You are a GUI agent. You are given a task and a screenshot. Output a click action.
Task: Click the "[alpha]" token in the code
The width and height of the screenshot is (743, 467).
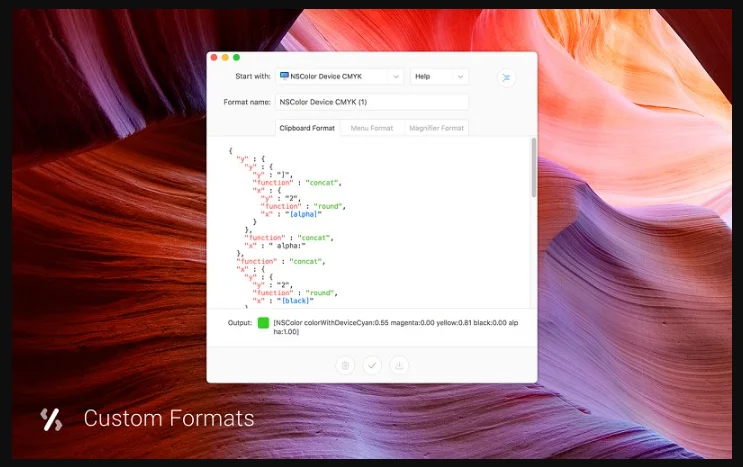303,214
